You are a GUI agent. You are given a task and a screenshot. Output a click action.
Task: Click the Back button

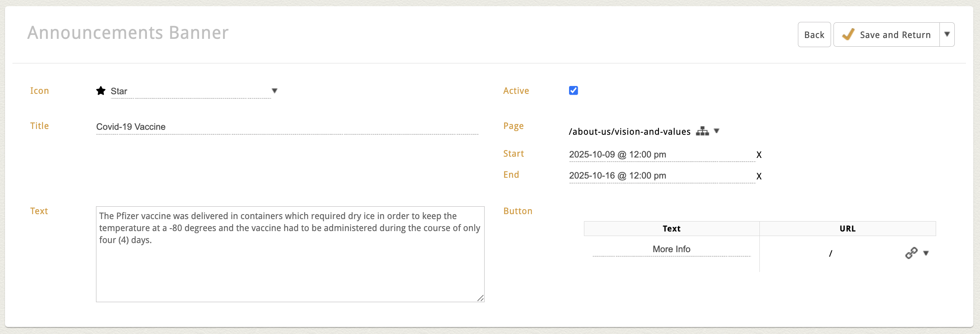click(x=814, y=35)
